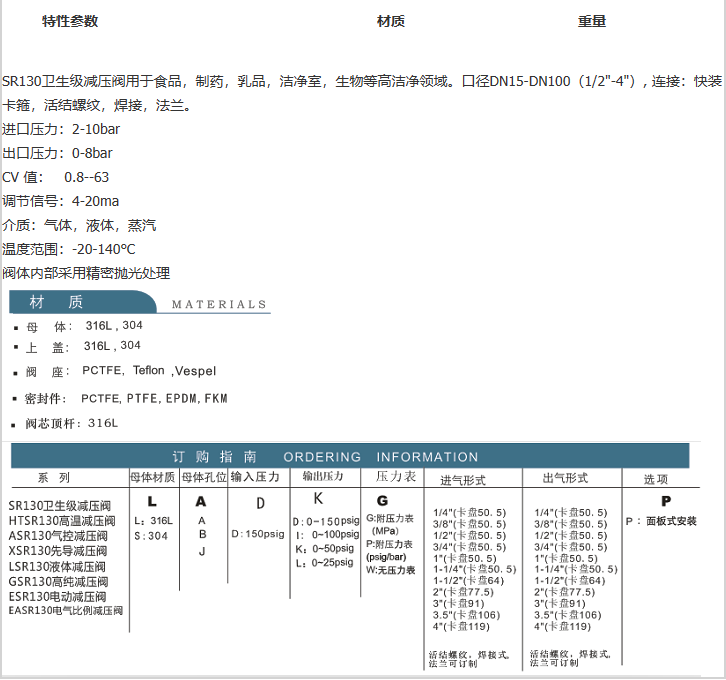
Task: Click the W:无压力表 gauge option
Action: [x=390, y=570]
